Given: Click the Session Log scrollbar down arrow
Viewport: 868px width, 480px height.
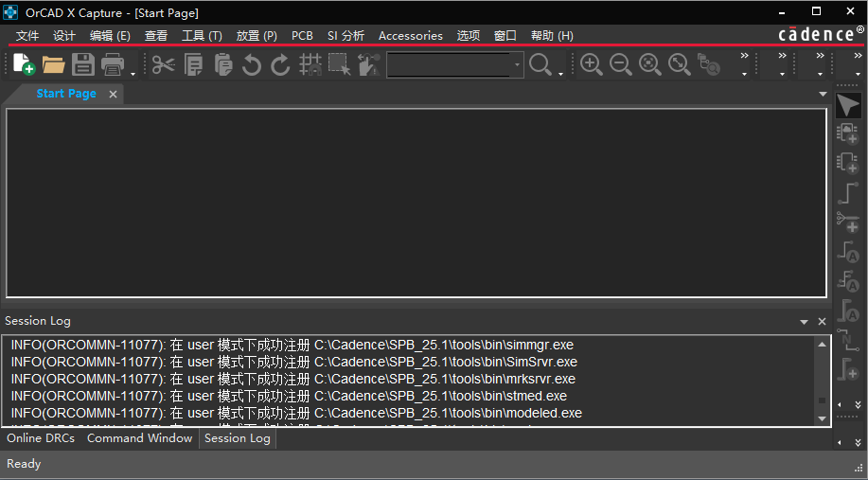Looking at the screenshot, I should [x=822, y=418].
